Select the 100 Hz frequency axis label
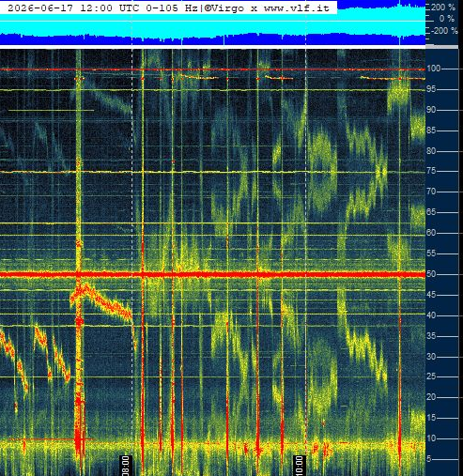Image resolution: width=463 pixels, height=476 pixels. (x=433, y=69)
